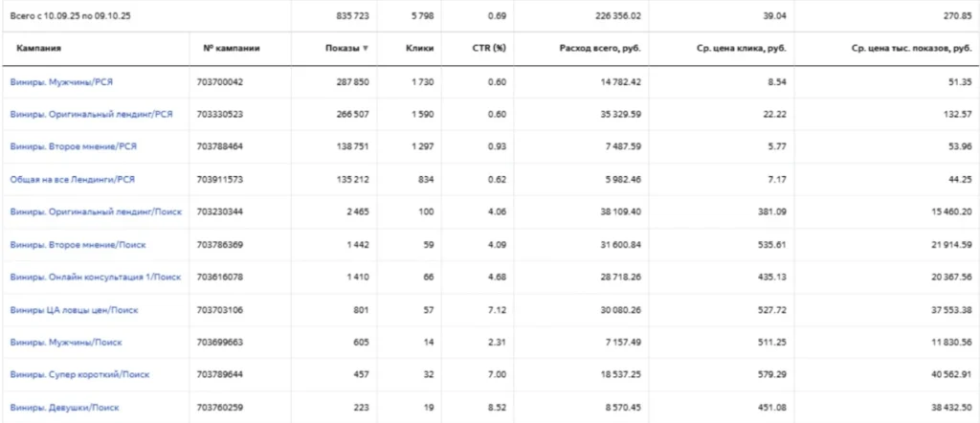Open Виниры. Второе мнение/РСЯ campaign
This screenshot has width=980, height=423.
coord(73,146)
